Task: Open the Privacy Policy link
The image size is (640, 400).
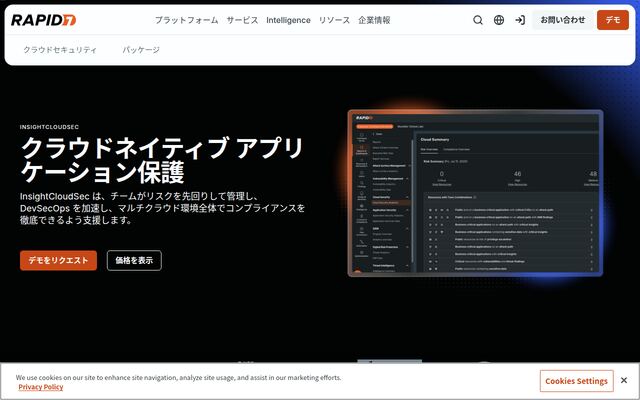Action: pos(41,387)
